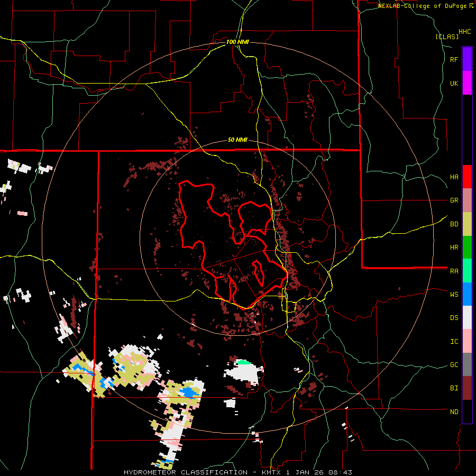The width and height of the screenshot is (476, 476).
Task: Click the HHC product label
Action: click(465, 32)
